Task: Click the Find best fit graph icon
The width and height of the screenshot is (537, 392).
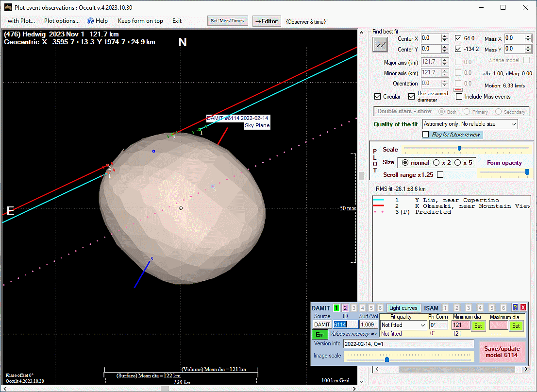Action: tap(380, 45)
